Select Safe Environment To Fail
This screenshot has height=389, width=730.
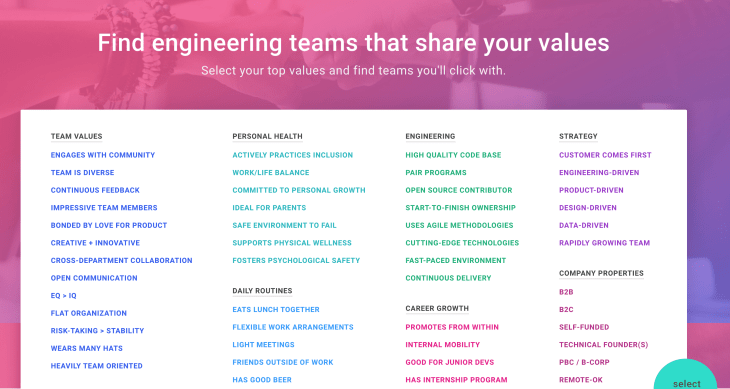tap(284, 225)
